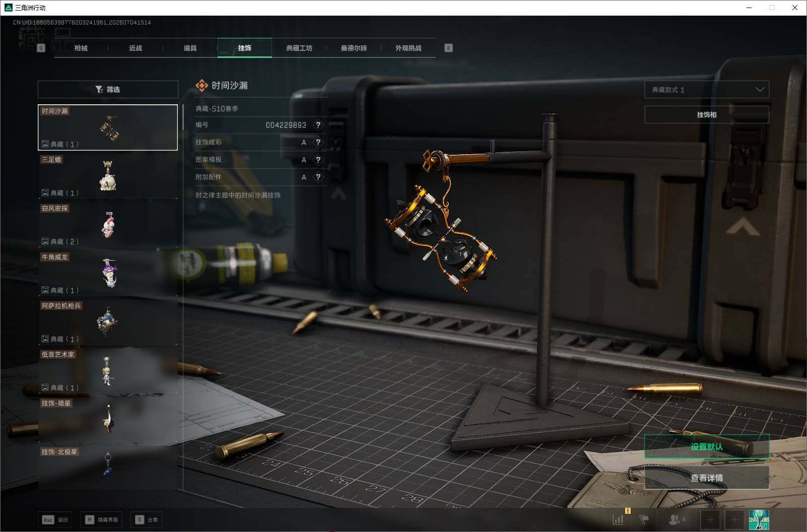Switch to the 枪械 tab
This screenshot has height=532, width=807.
coord(81,48)
